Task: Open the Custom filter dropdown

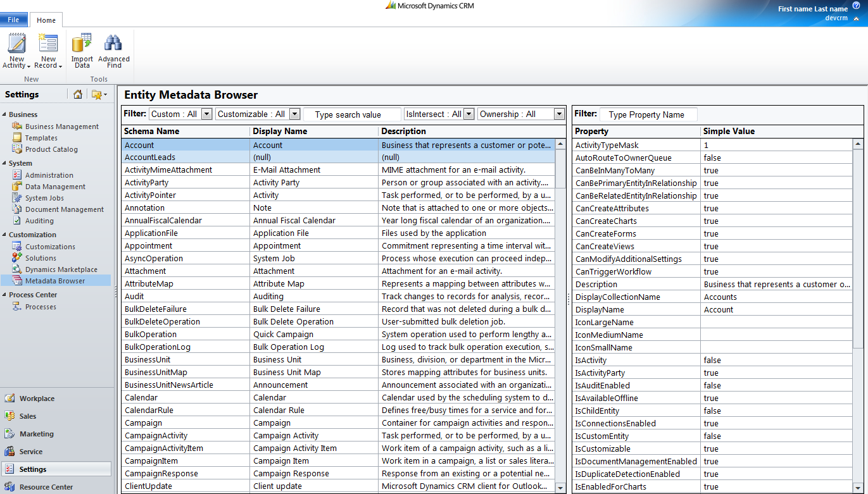Action: click(205, 114)
